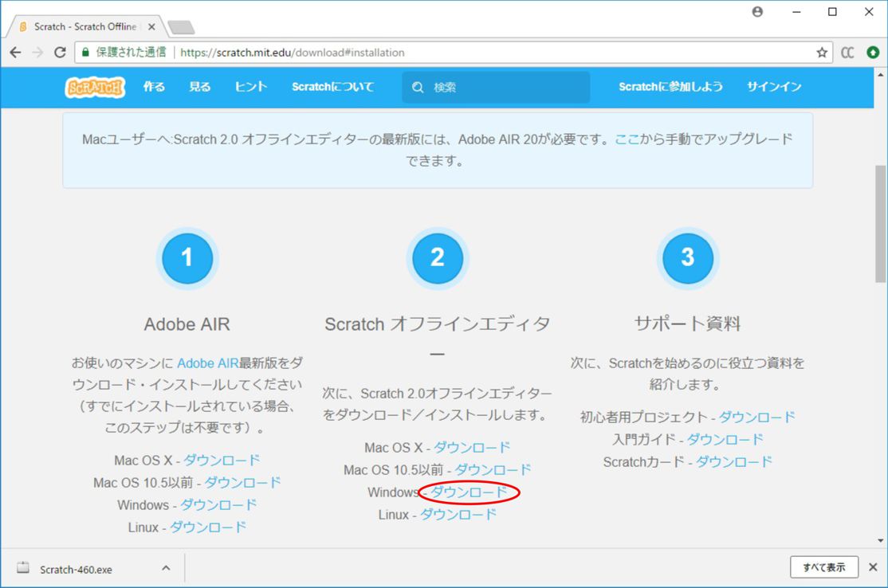Download Adobe AIR for Windows
The height and width of the screenshot is (588, 888).
point(218,505)
